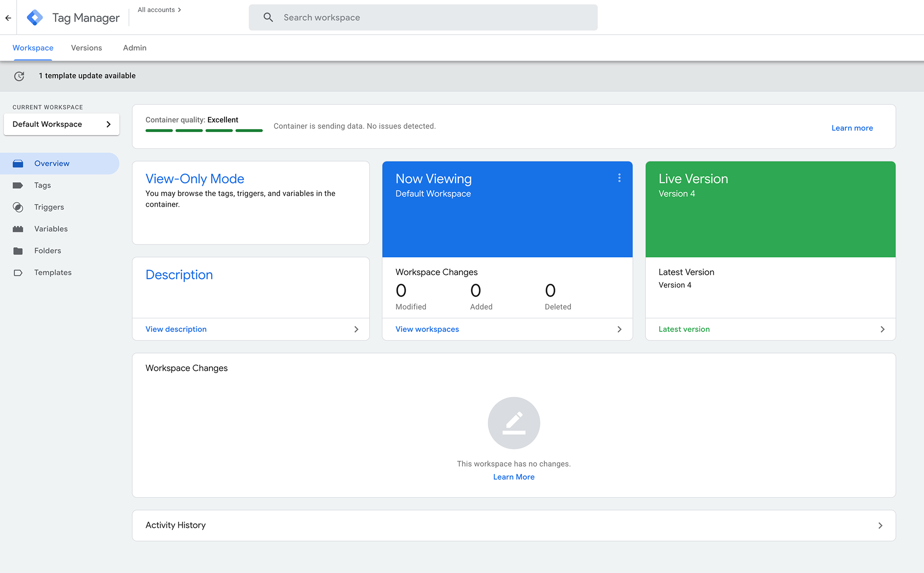This screenshot has width=924, height=573.
Task: Click 1 template update available notice
Action: [x=87, y=76]
